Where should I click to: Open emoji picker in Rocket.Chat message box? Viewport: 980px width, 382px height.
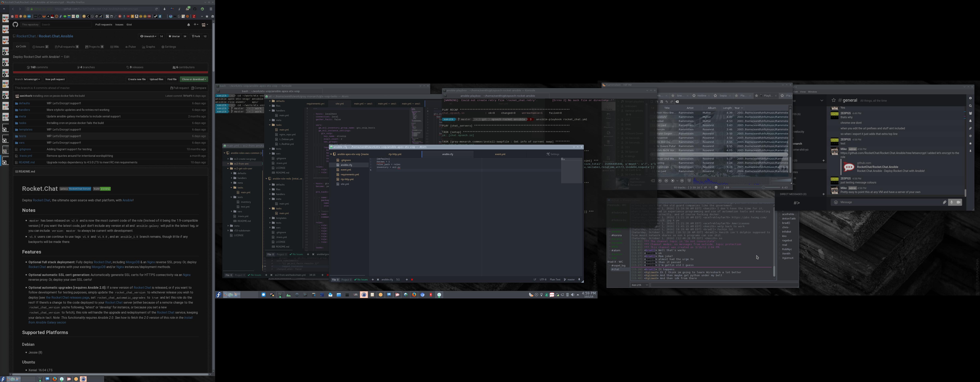pos(836,202)
